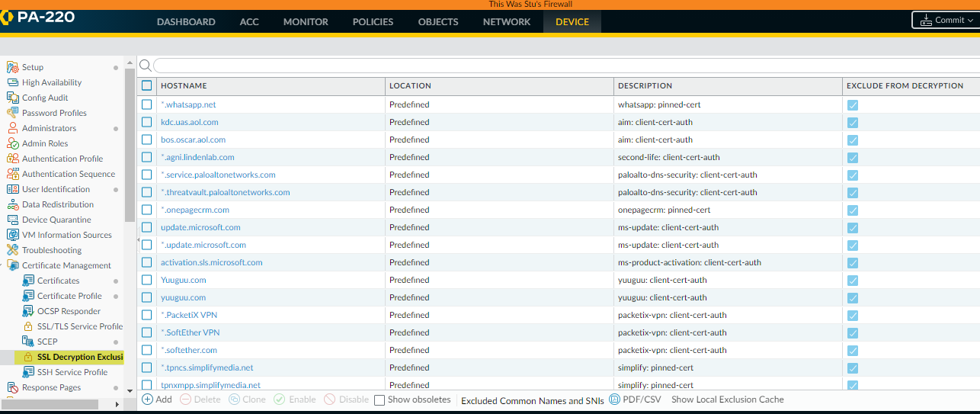Select checkbox for *.whatsapp.net row
980x414 pixels.
point(147,104)
